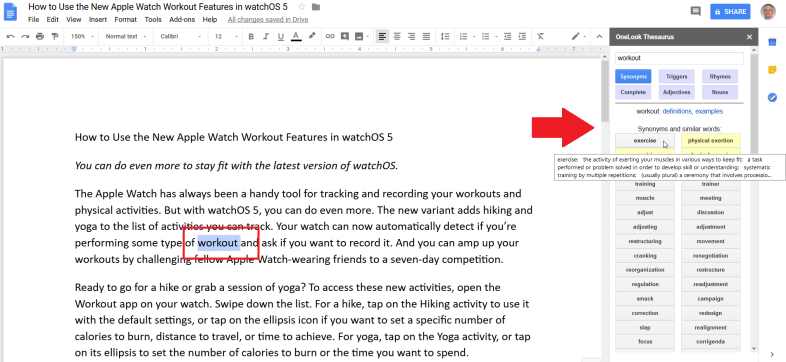Star this document
Viewport: 786px width, 362px height.
(301, 7)
